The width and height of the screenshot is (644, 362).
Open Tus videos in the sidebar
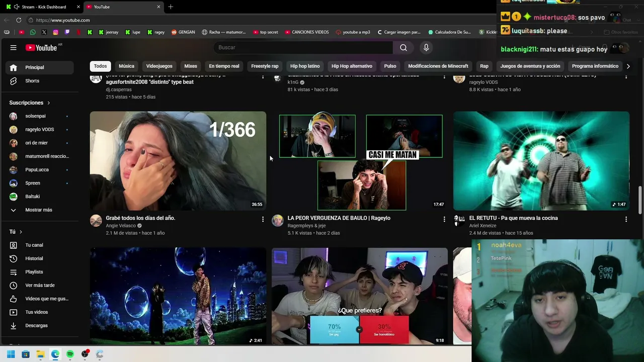tap(40, 312)
